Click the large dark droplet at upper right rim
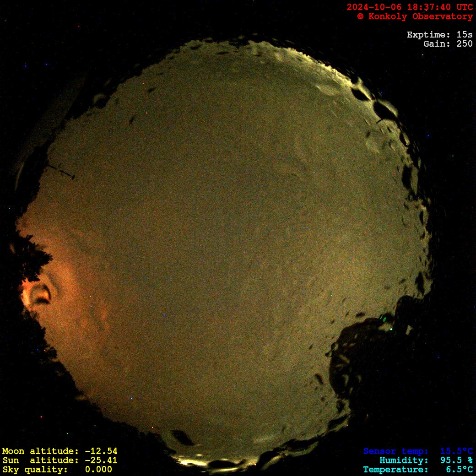The width and height of the screenshot is (476, 476). pos(384,111)
